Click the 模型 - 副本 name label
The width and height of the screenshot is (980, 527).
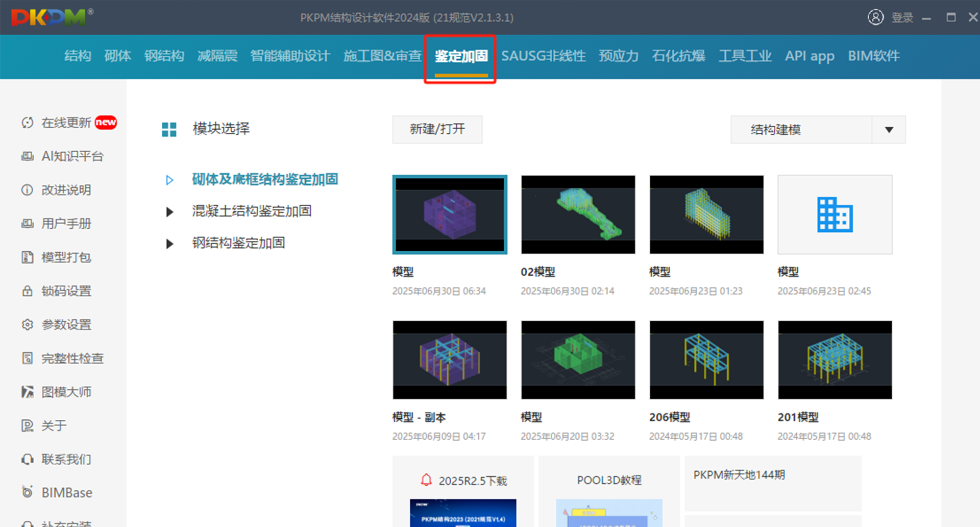pyautogui.click(x=419, y=418)
